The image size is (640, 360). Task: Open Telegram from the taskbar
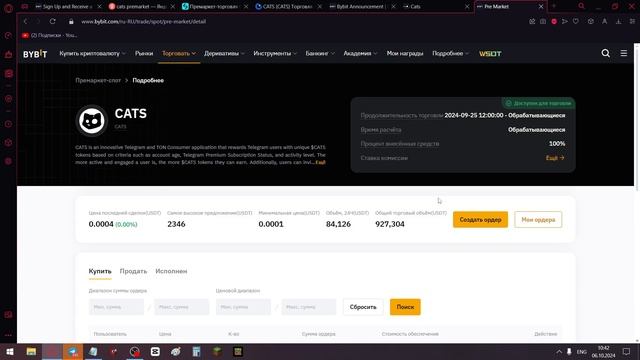click(73, 351)
